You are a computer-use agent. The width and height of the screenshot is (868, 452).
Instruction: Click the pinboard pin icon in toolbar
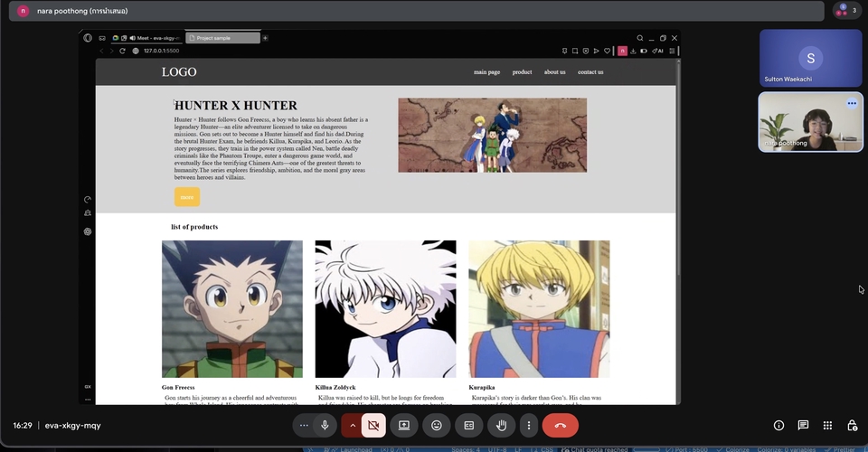[564, 51]
